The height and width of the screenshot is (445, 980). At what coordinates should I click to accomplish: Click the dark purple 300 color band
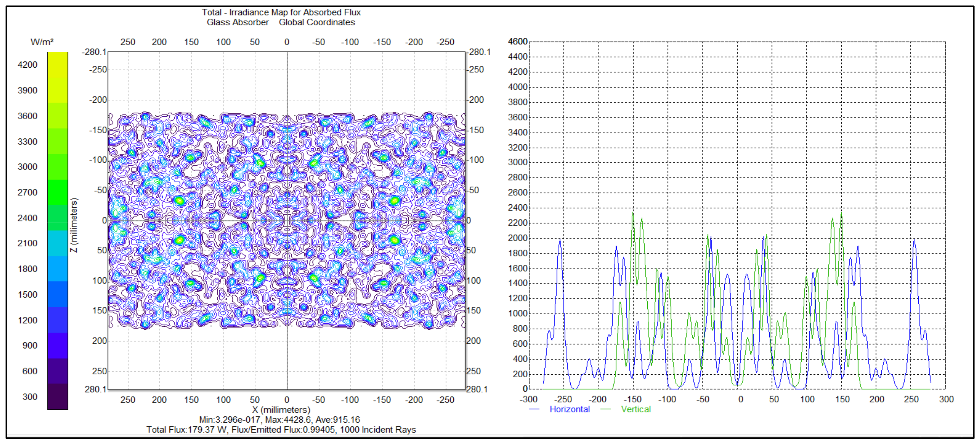click(57, 396)
